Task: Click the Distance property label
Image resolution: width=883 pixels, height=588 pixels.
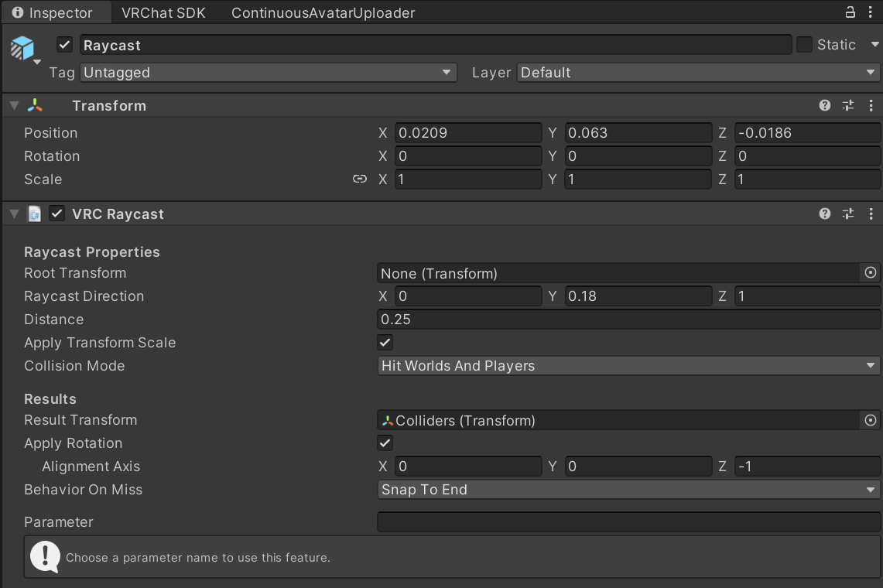Action: pos(54,320)
